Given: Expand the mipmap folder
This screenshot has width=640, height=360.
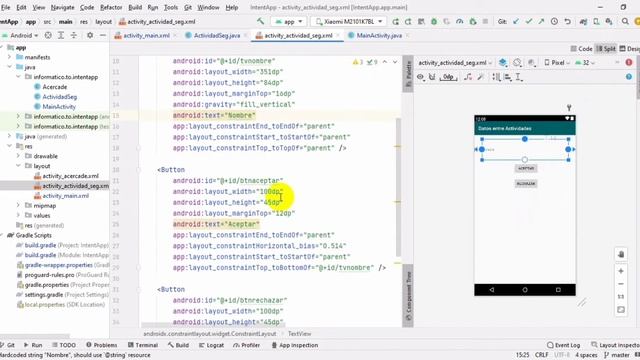Looking at the screenshot, I should coord(18,205).
